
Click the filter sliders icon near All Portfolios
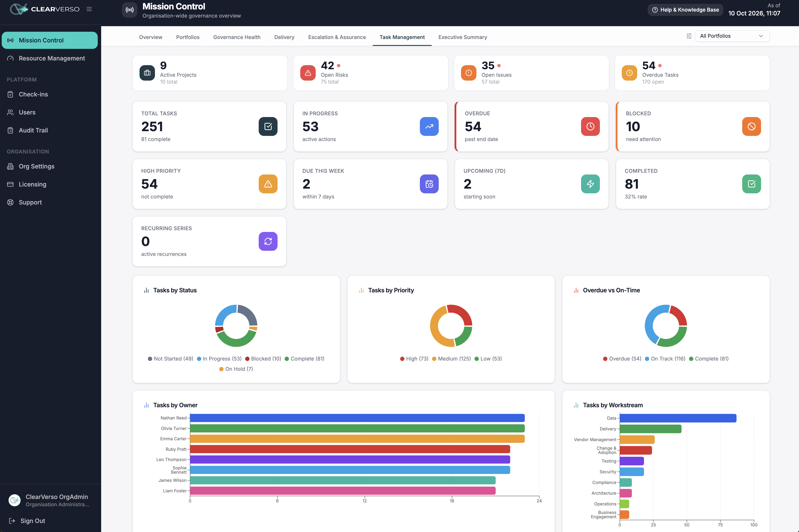tap(689, 36)
